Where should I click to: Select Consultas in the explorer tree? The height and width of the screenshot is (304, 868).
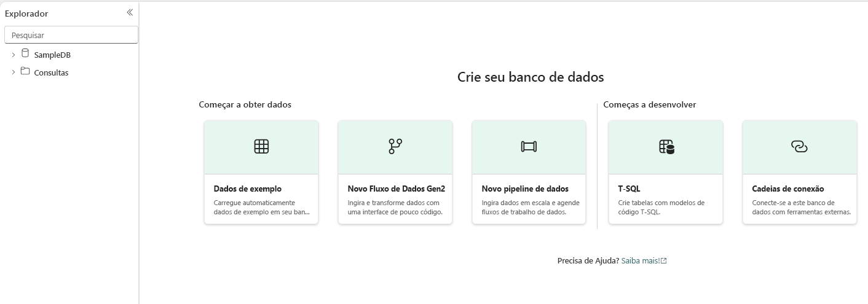tap(51, 73)
